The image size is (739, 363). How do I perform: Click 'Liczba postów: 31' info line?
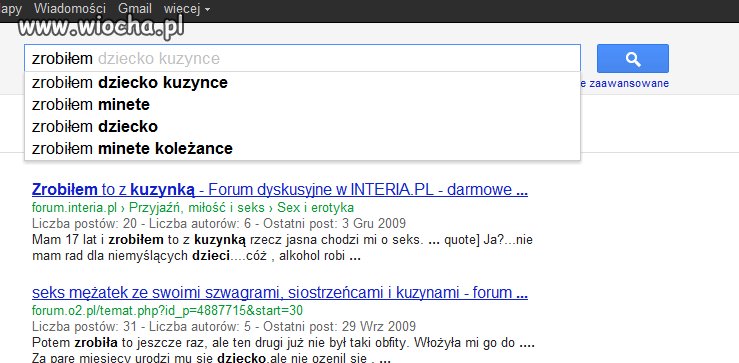[224, 326]
